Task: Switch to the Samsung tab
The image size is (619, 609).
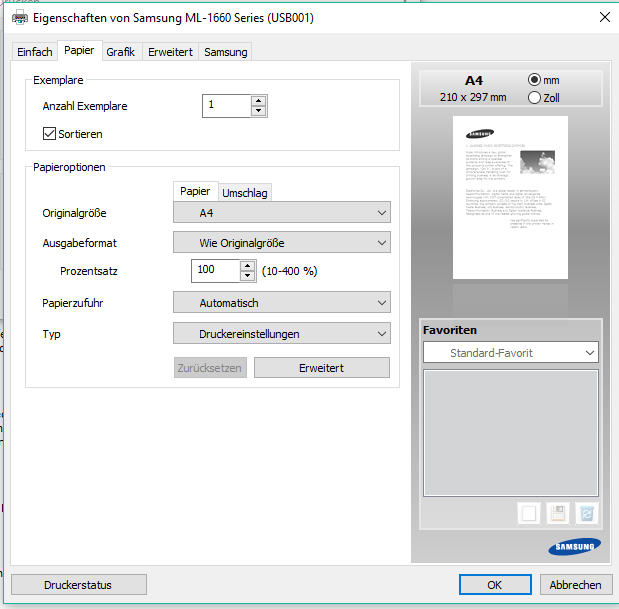Action: 225,52
